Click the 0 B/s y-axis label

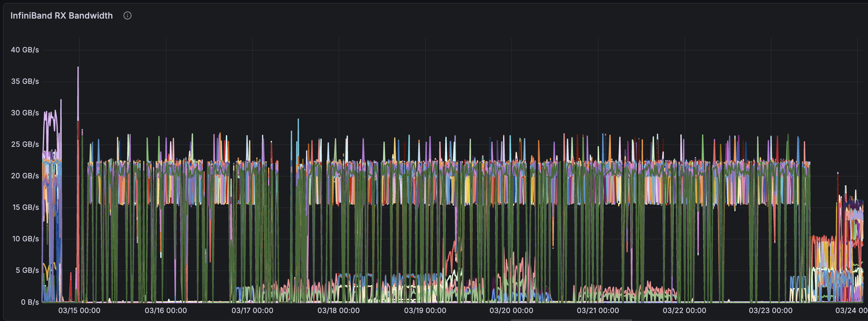coord(30,302)
